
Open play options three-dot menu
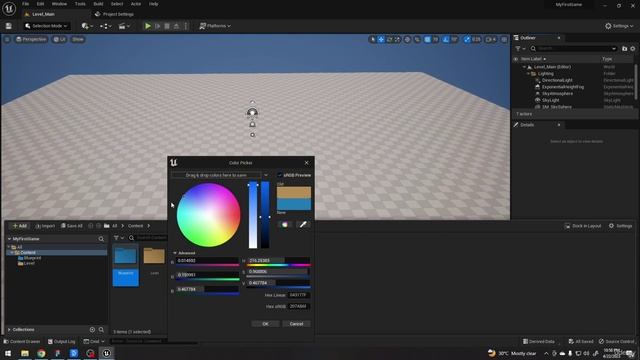coord(186,26)
